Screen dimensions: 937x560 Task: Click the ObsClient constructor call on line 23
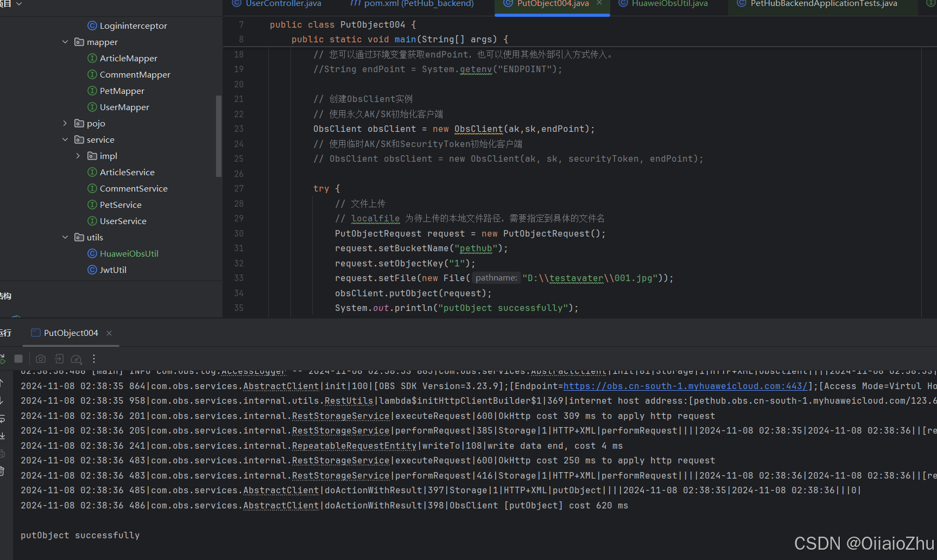(478, 129)
